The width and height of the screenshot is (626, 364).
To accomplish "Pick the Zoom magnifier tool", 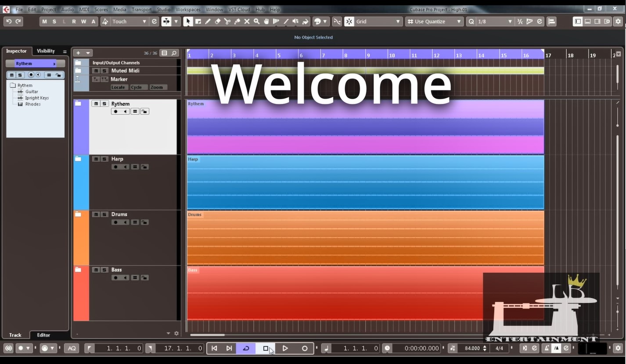I will (257, 21).
